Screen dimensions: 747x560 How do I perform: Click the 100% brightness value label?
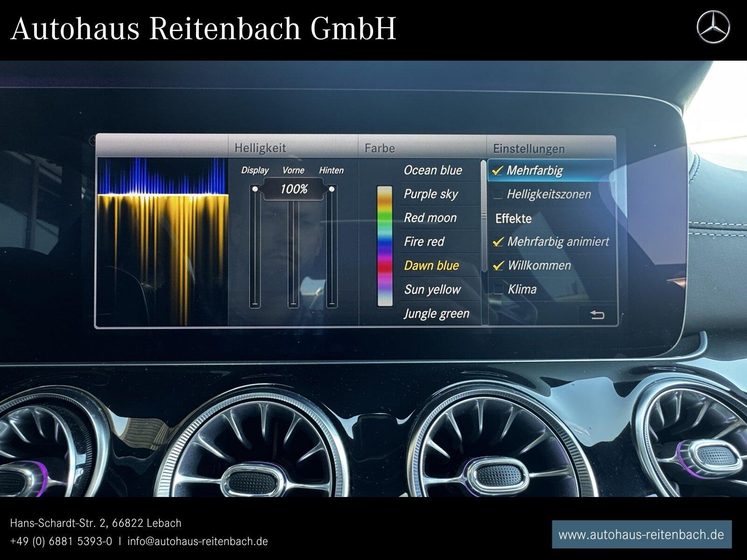pyautogui.click(x=294, y=189)
